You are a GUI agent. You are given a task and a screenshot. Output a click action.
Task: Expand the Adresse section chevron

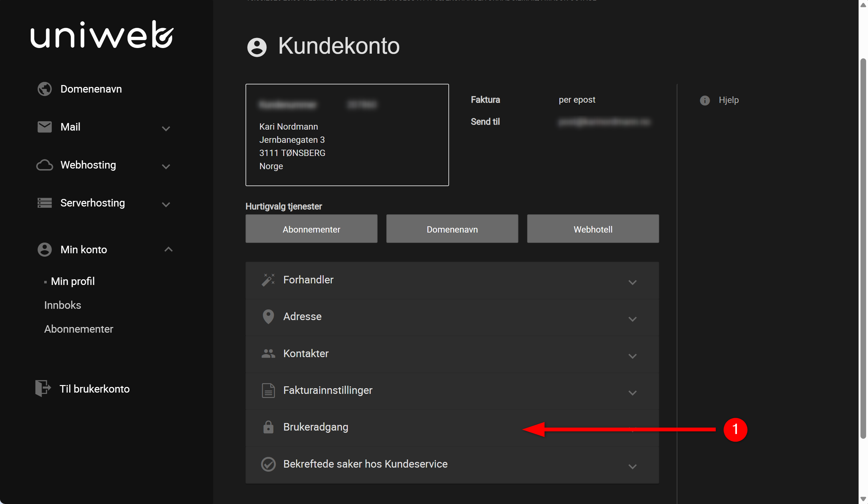[632, 319]
